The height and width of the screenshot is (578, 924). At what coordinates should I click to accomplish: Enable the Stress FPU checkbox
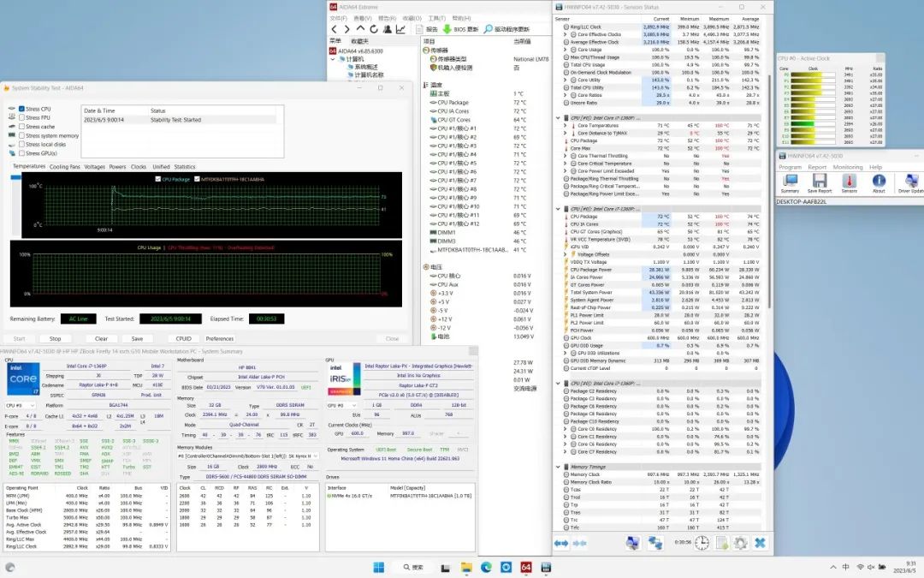tap(21, 118)
